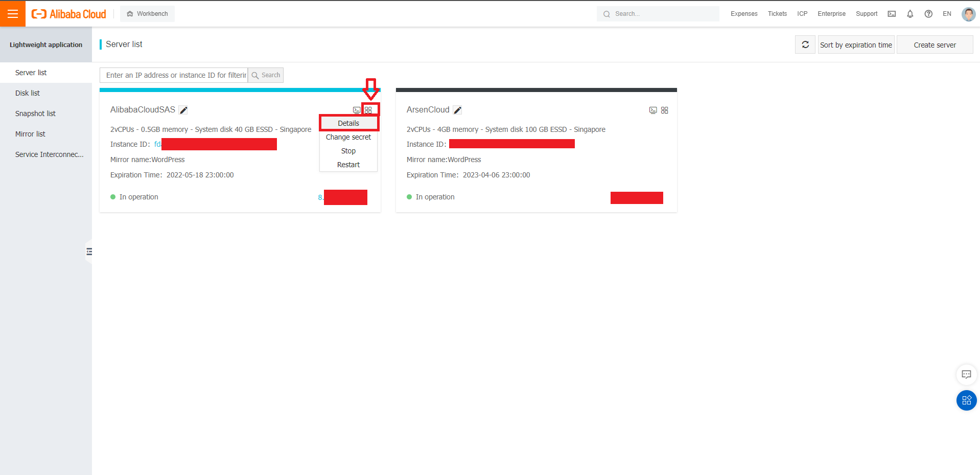Open the Enterprise menu
Screen dimensions: 980x475
[831, 14]
